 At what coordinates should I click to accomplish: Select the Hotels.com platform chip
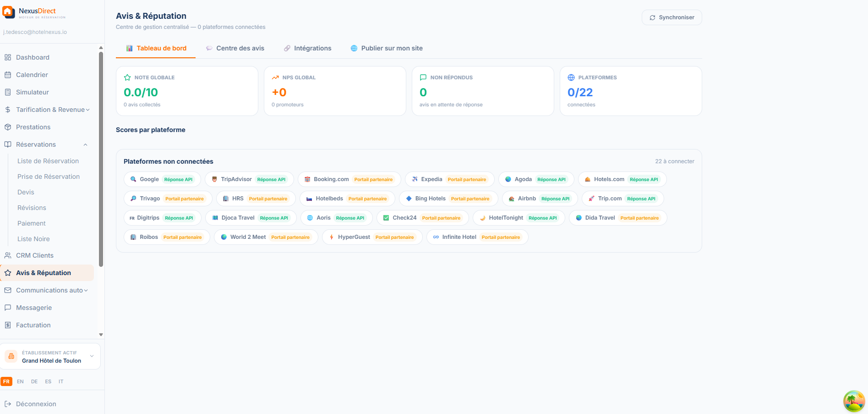[622, 179]
